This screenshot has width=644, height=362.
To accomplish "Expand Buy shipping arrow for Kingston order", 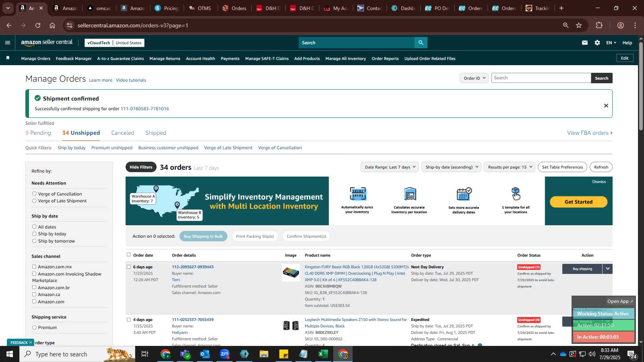I will (x=607, y=269).
